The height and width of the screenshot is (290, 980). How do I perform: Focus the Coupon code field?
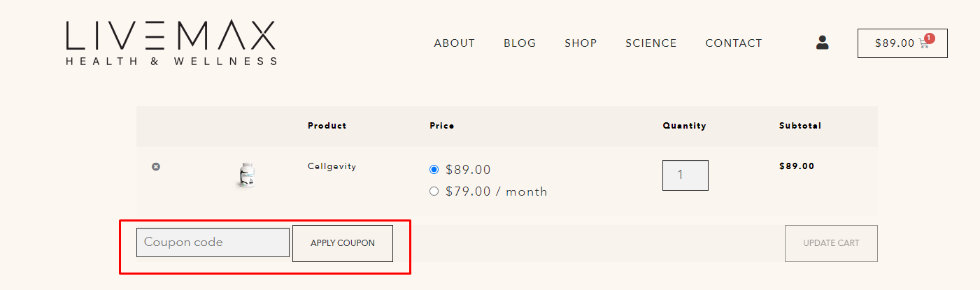coord(213,242)
